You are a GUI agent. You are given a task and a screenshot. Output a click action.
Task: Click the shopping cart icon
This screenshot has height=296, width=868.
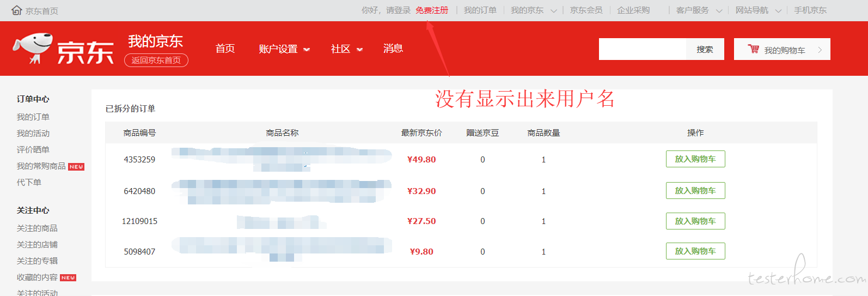754,49
